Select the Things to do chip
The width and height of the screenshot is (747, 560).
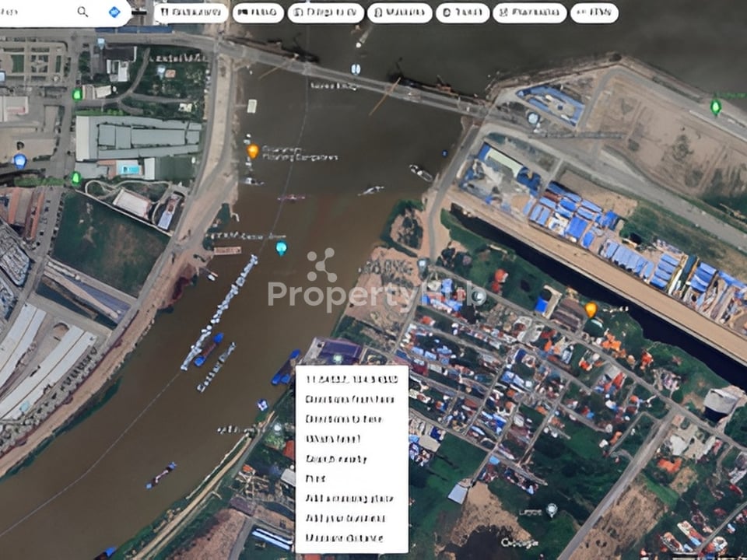point(326,13)
